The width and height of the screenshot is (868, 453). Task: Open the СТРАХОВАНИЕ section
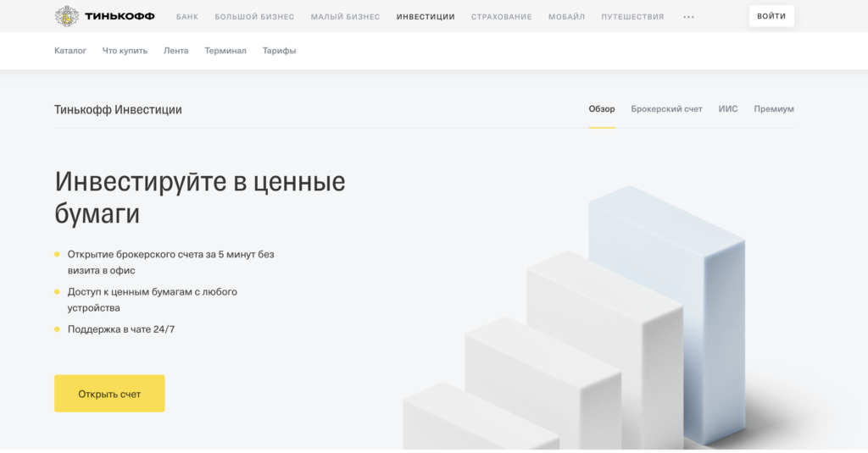[x=501, y=17]
